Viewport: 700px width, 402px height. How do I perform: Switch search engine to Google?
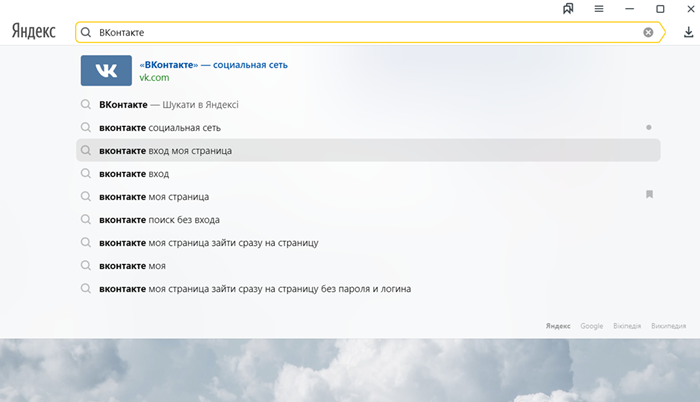(x=592, y=326)
